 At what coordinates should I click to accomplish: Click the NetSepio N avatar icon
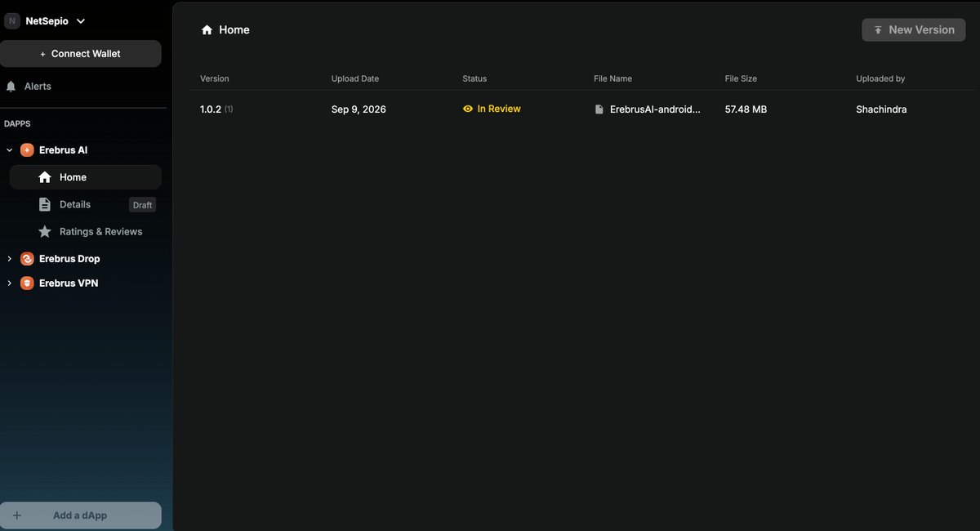(12, 21)
